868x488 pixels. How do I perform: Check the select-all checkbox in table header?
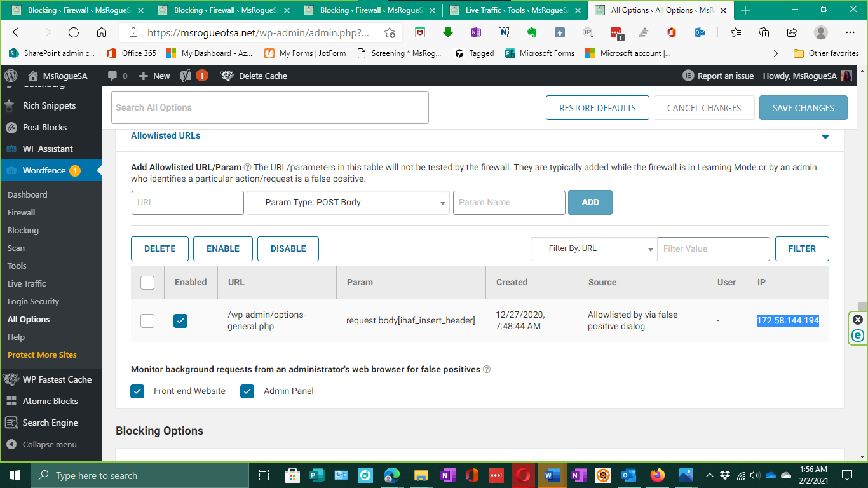[x=147, y=283]
